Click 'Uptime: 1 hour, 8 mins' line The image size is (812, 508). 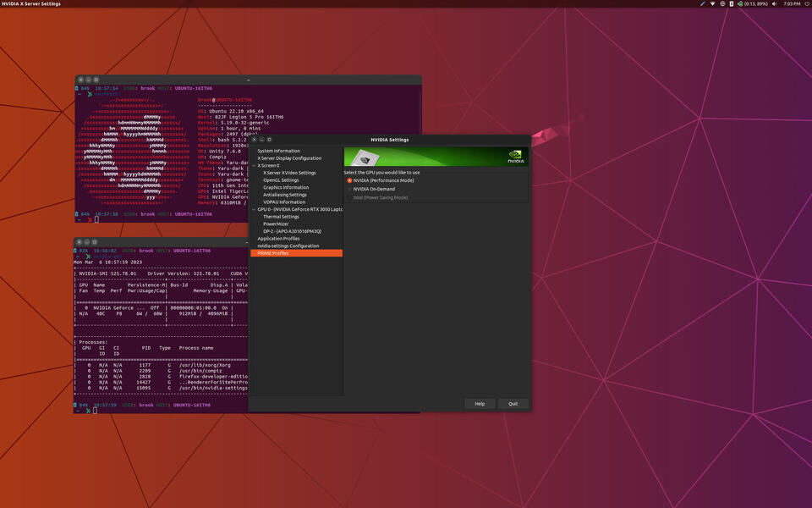229,129
